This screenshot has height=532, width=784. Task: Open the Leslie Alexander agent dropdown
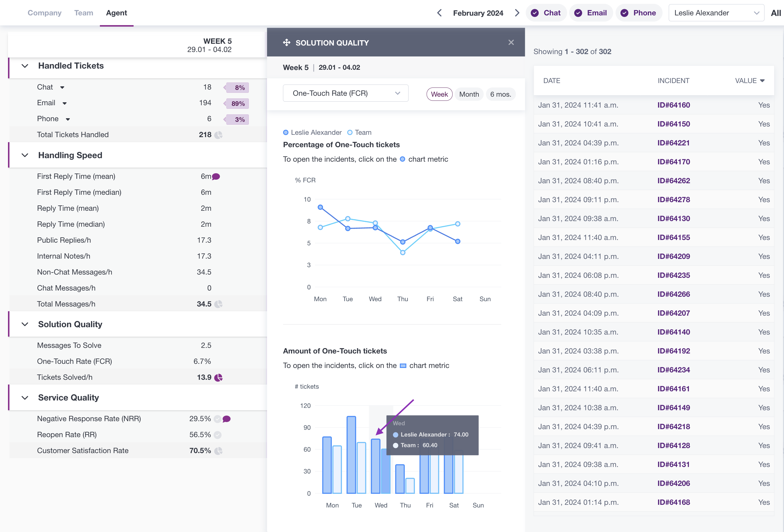tap(716, 13)
